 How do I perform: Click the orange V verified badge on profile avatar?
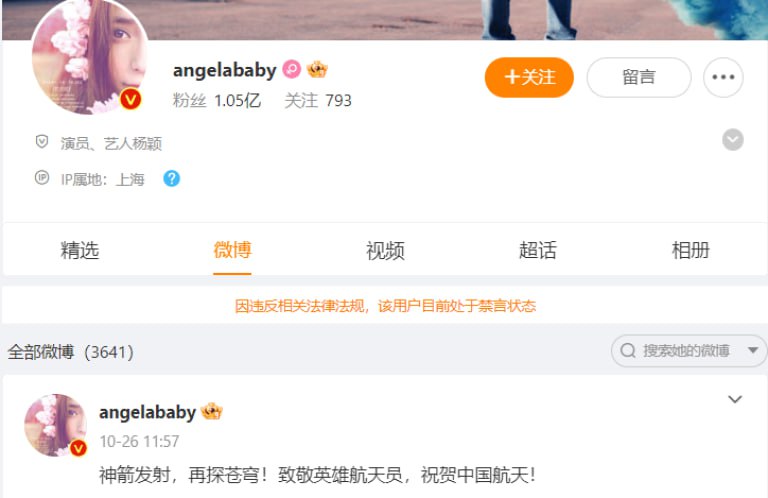coord(130,99)
